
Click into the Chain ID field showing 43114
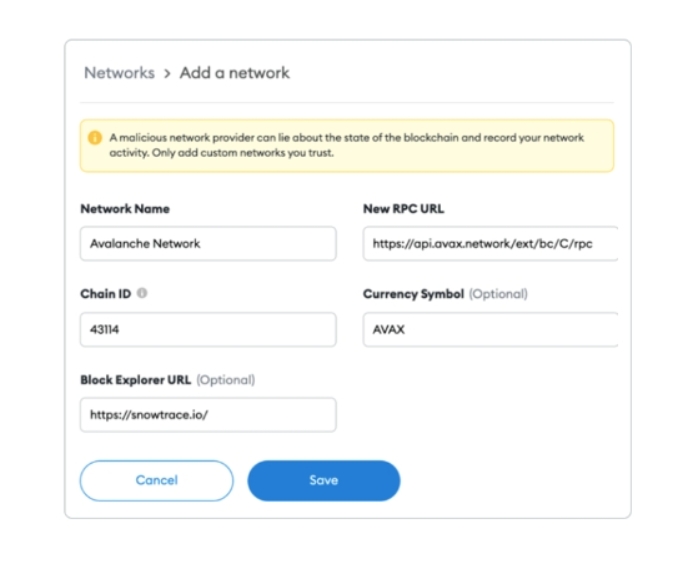208,329
